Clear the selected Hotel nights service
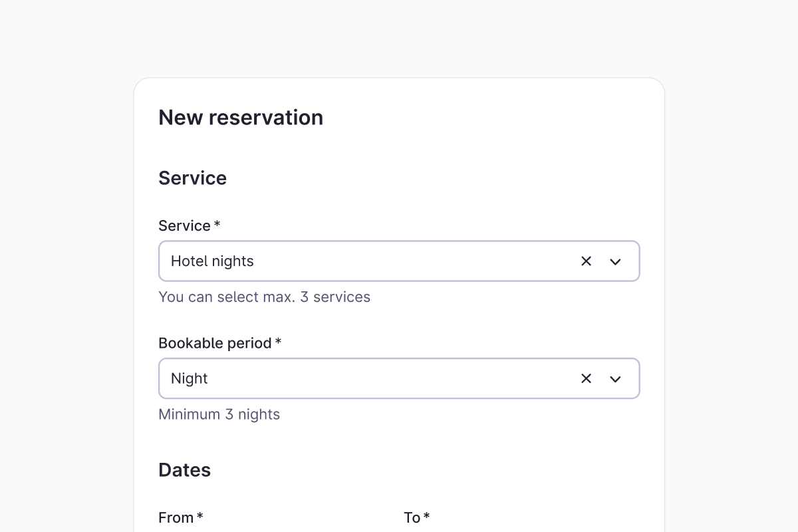The image size is (798, 532). pyautogui.click(x=586, y=261)
